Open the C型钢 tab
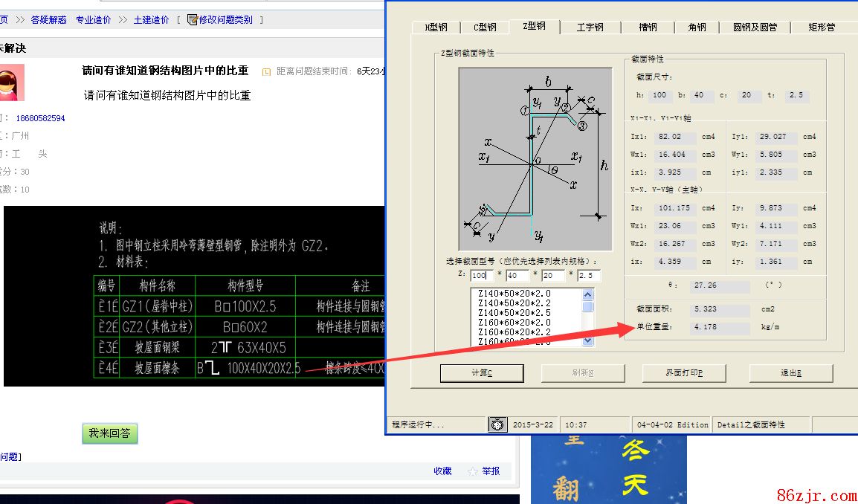This screenshot has width=858, height=504. click(x=485, y=28)
